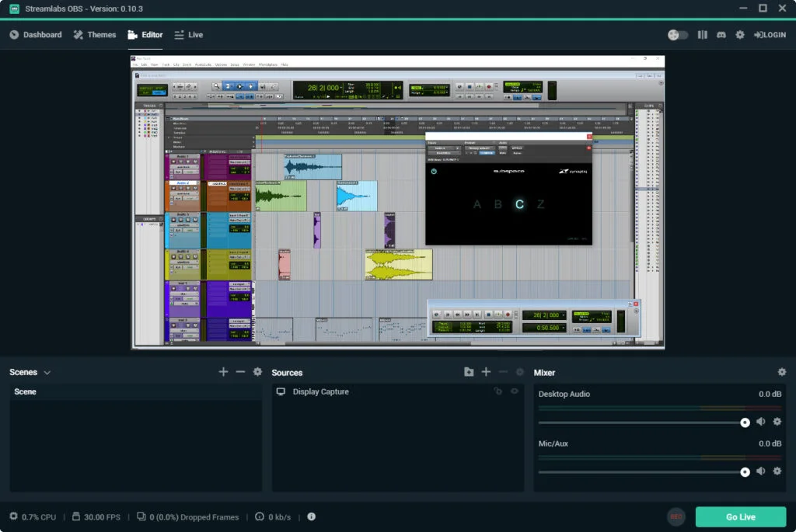This screenshot has width=796, height=532.
Task: Select letter A in subspace plugin preview
Action: 477,204
